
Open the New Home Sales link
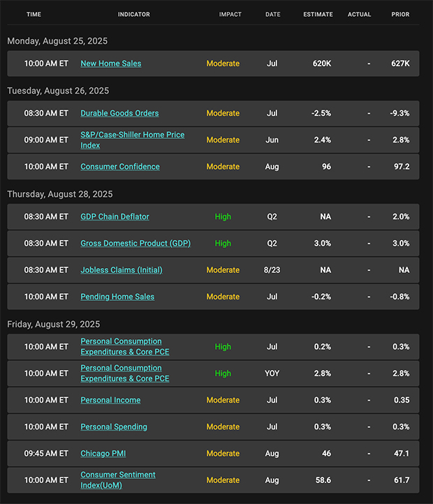click(110, 64)
